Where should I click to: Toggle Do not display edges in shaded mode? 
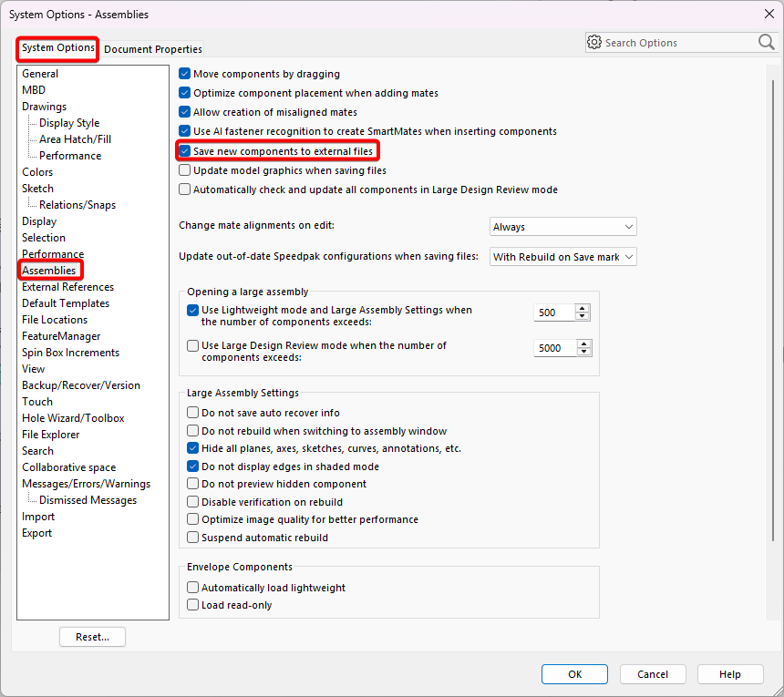(x=192, y=466)
